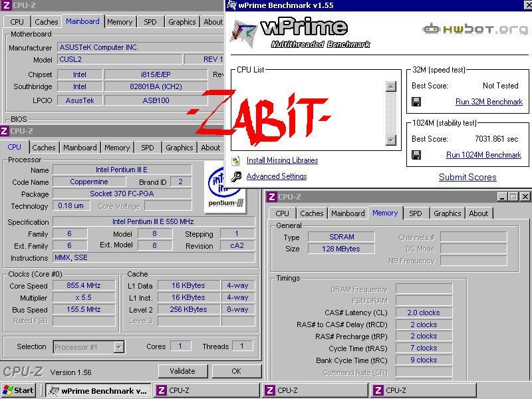532x399 pixels.
Task: Click CPU List scroll up arrow
Action: coord(391,86)
